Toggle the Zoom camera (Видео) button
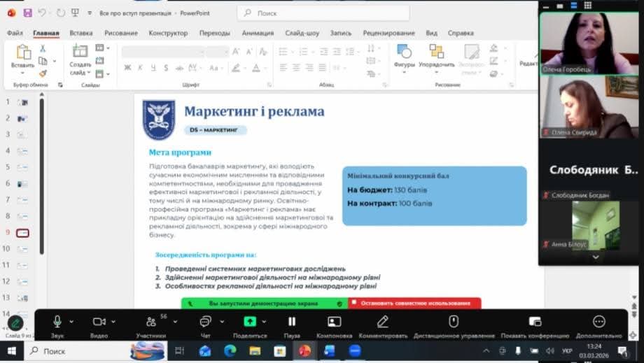 click(99, 321)
